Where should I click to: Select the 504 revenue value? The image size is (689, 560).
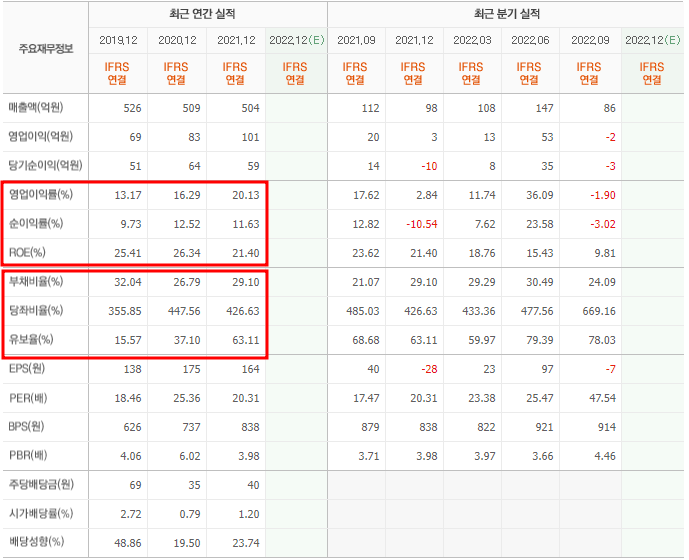pyautogui.click(x=250, y=108)
